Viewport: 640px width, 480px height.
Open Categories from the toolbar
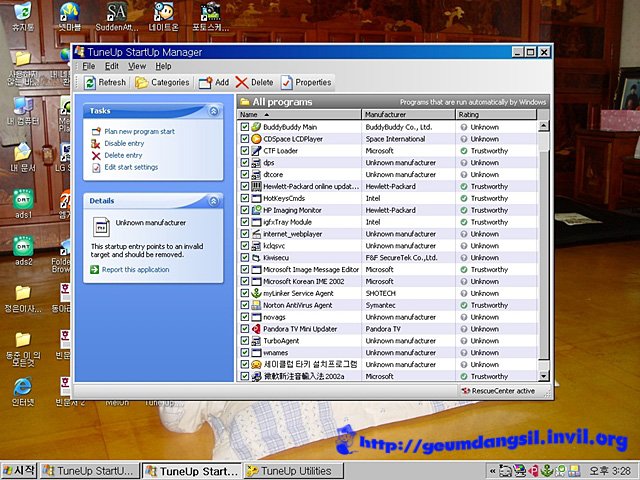(x=162, y=82)
